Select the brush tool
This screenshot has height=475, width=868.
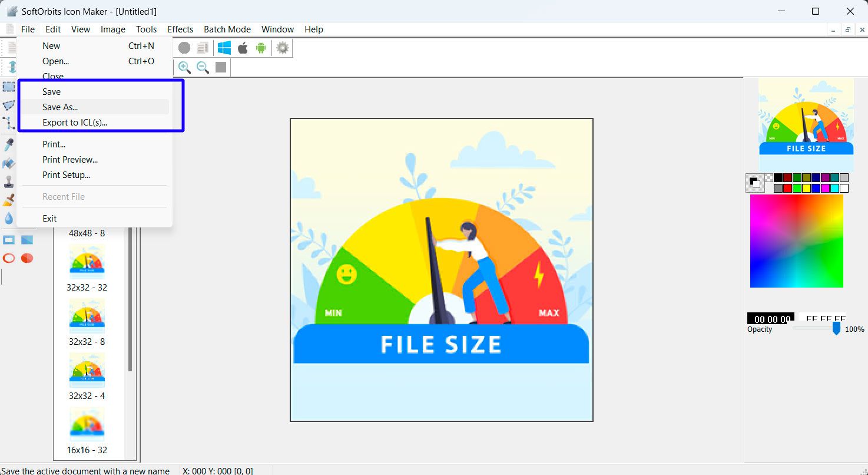pyautogui.click(x=9, y=199)
